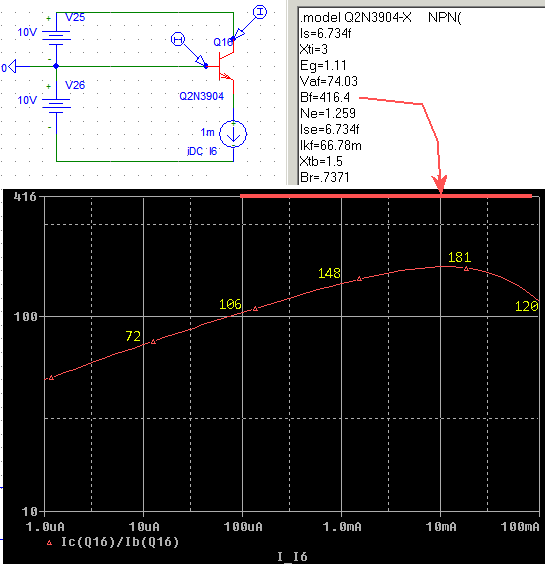Click the 1.0uA x-axis label
545x564 pixels.
[45, 527]
